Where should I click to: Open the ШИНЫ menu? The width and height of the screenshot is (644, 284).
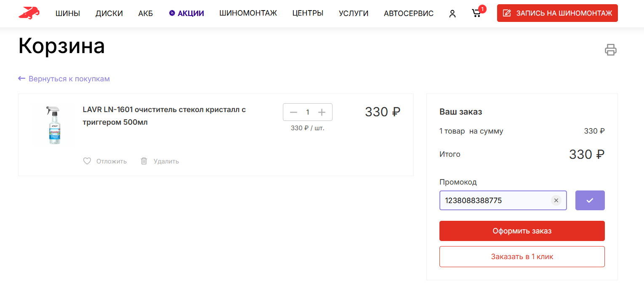68,13
